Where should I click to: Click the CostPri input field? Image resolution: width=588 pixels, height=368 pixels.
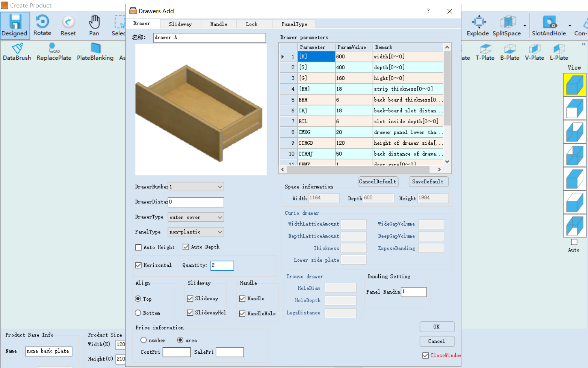[x=177, y=352]
